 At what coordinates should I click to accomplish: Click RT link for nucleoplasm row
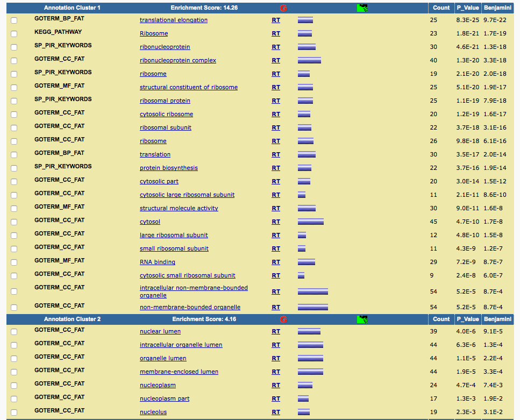[x=276, y=385]
